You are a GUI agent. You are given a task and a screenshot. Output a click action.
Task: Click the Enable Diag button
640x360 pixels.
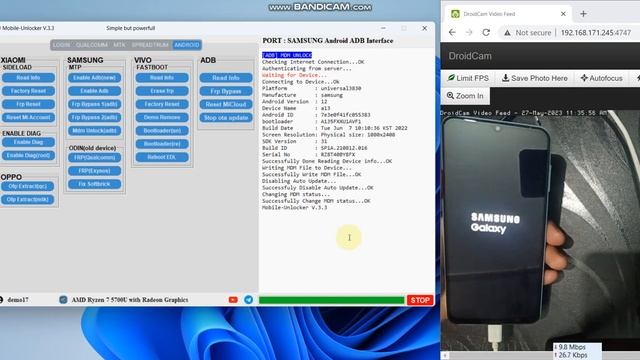28,142
